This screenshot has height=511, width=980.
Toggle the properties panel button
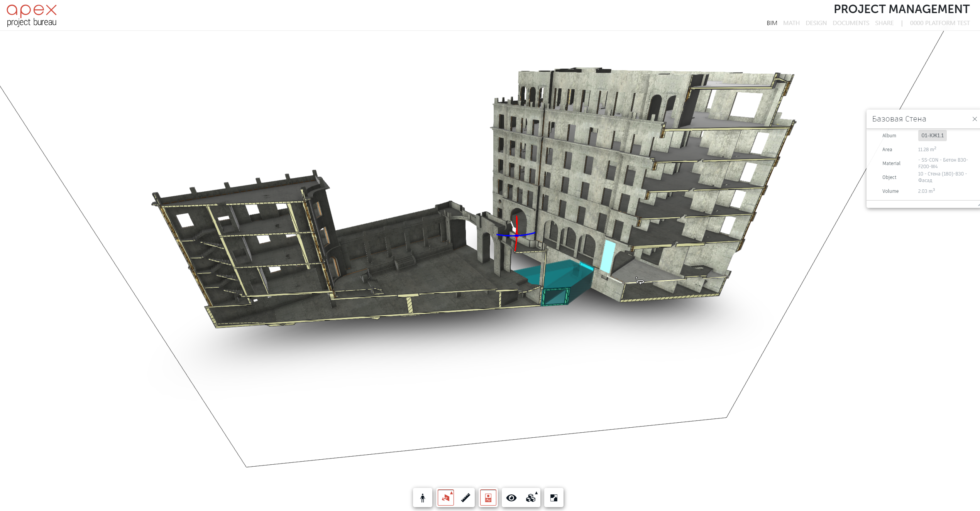tap(488, 498)
